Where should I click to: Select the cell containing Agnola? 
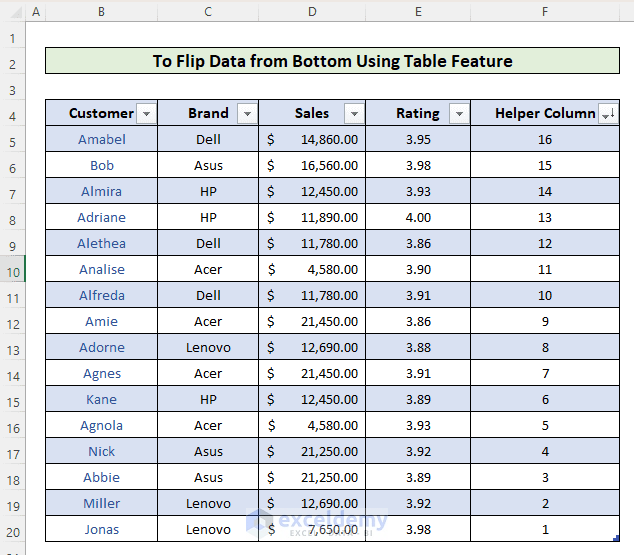point(101,425)
